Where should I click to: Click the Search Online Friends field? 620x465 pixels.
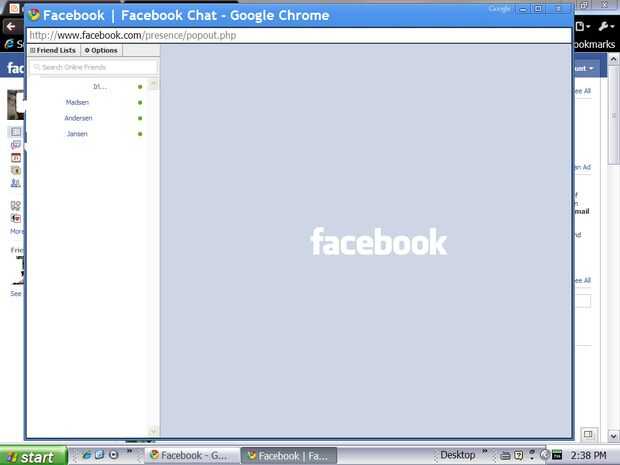click(93, 67)
